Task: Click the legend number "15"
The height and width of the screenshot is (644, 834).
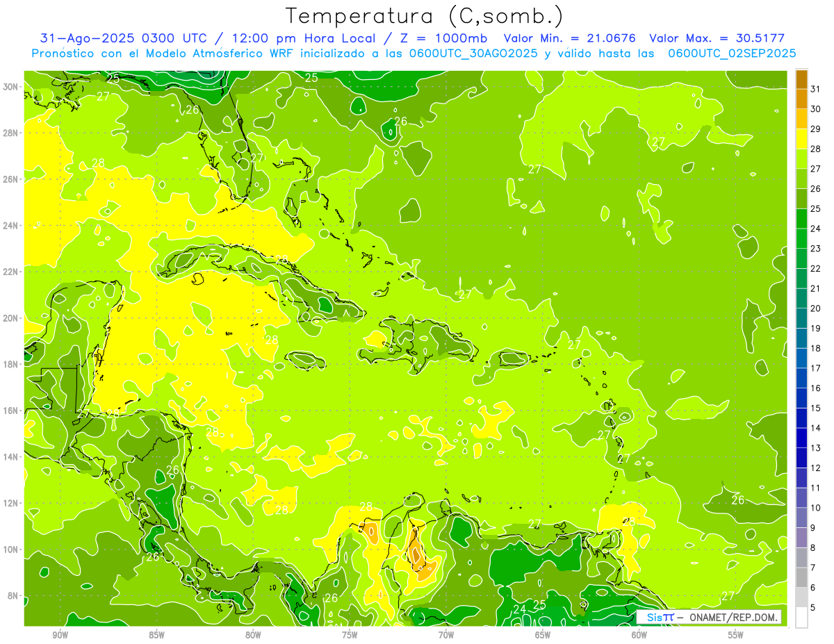Action: tap(816, 408)
